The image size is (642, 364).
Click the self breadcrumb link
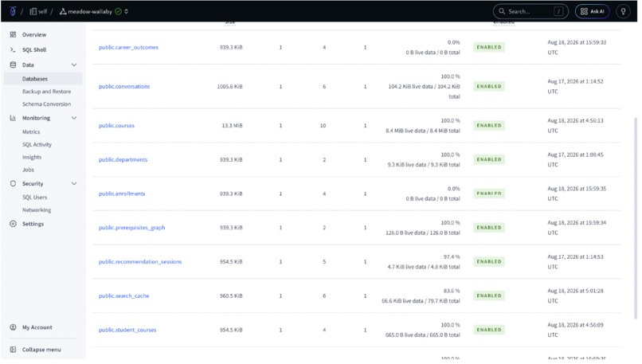pyautogui.click(x=42, y=11)
